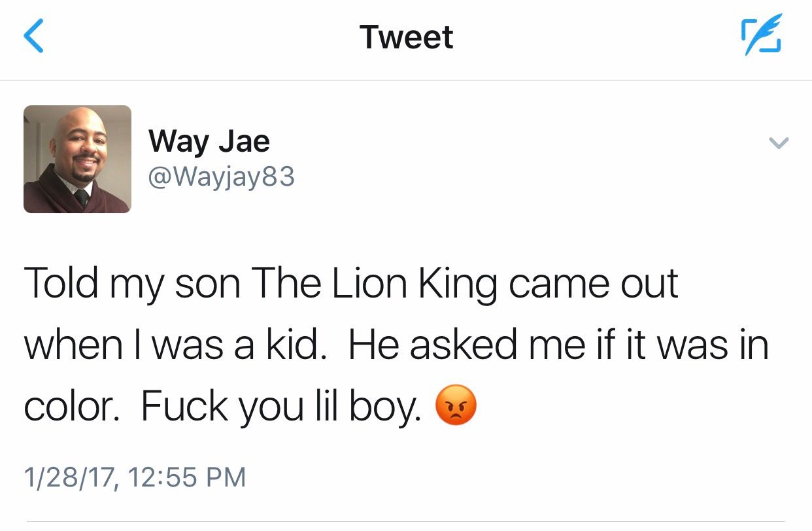The height and width of the screenshot is (531, 812).
Task: Click the word "son" in the tweet
Action: coord(207,283)
